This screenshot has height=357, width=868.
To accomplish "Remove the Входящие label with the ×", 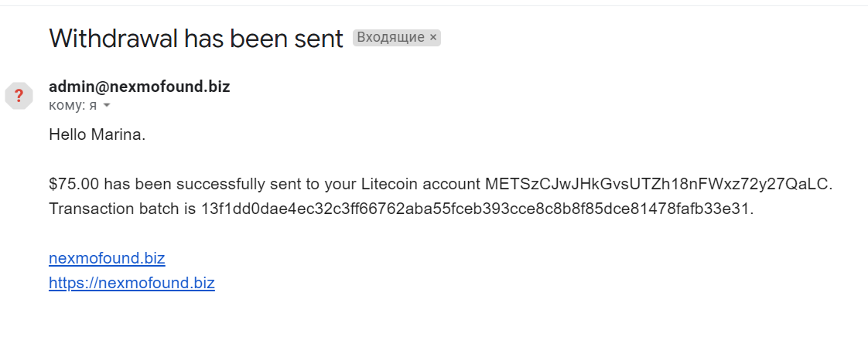I will click(433, 37).
